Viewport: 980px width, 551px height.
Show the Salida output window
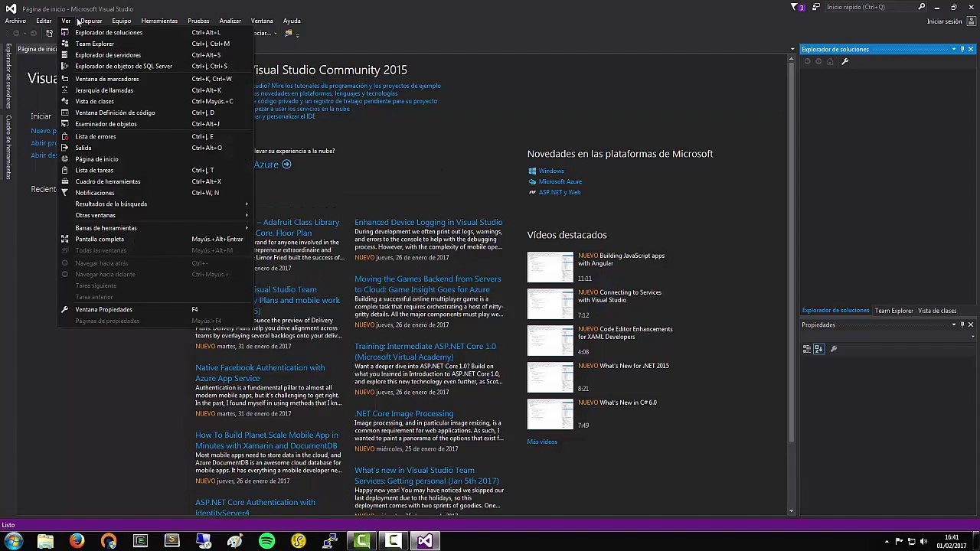click(x=155, y=148)
